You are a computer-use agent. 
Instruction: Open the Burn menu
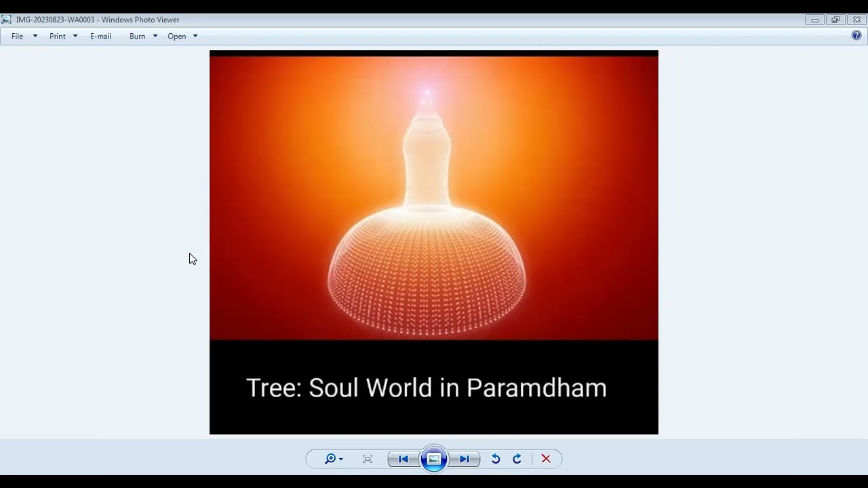pyautogui.click(x=138, y=36)
